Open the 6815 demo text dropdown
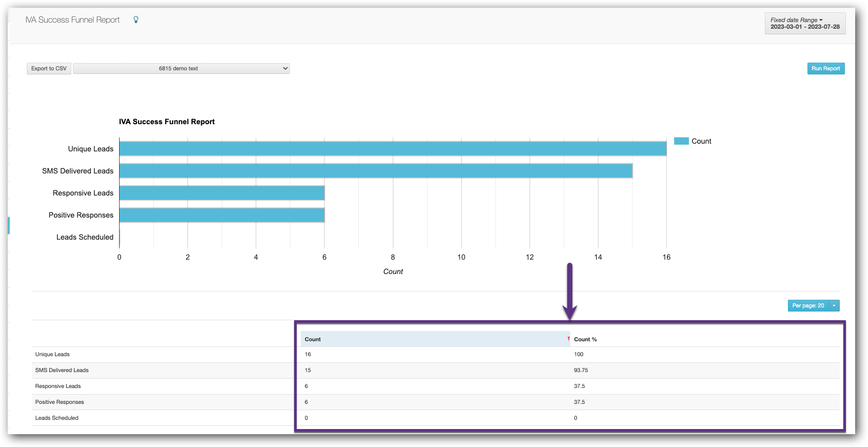The width and height of the screenshot is (868, 447). 181,68
